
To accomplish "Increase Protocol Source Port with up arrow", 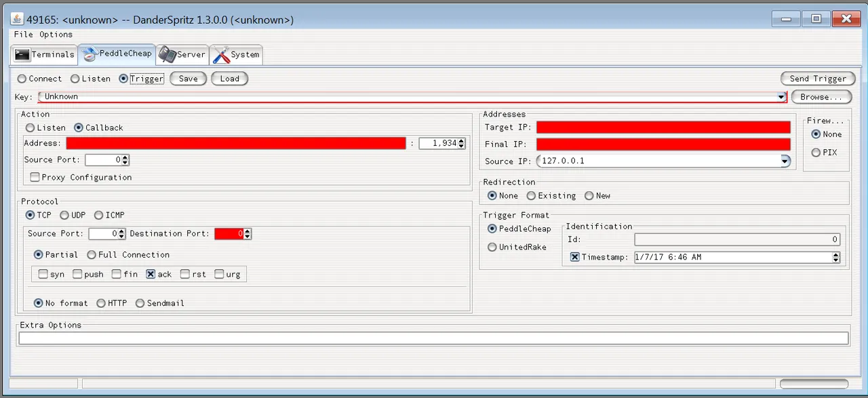I will click(x=122, y=231).
